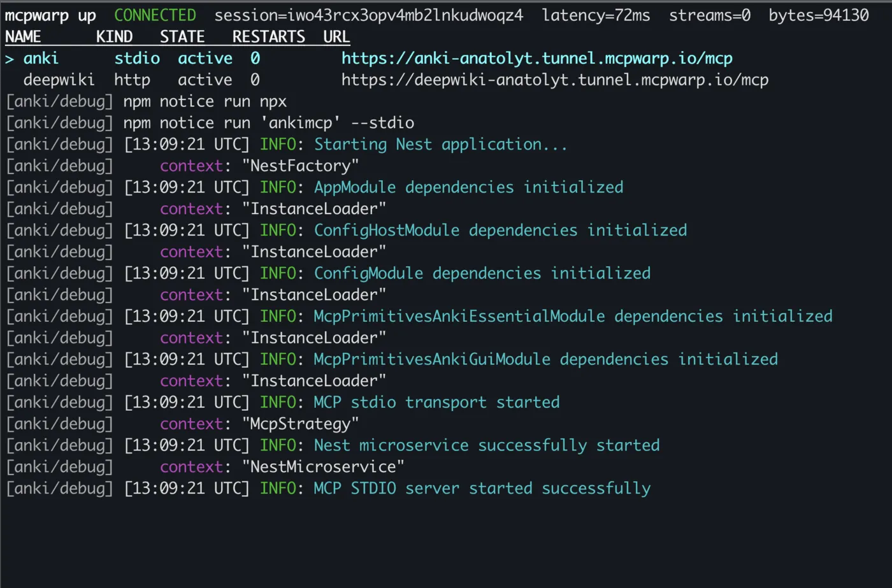Click the bytes=94130 counter

point(819,16)
